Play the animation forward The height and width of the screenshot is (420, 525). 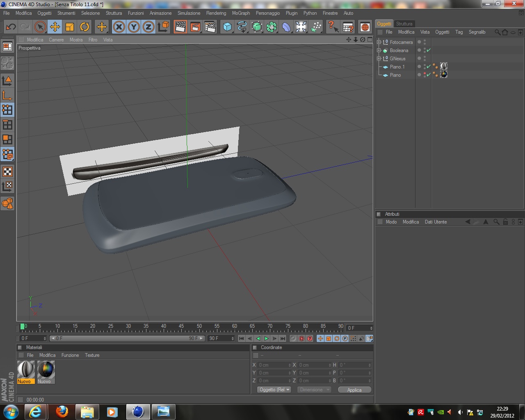266,338
